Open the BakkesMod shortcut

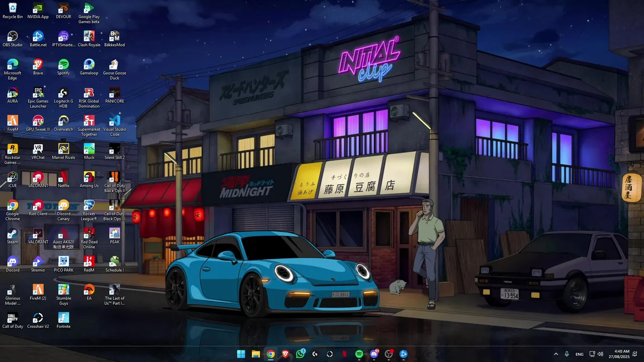click(x=115, y=39)
